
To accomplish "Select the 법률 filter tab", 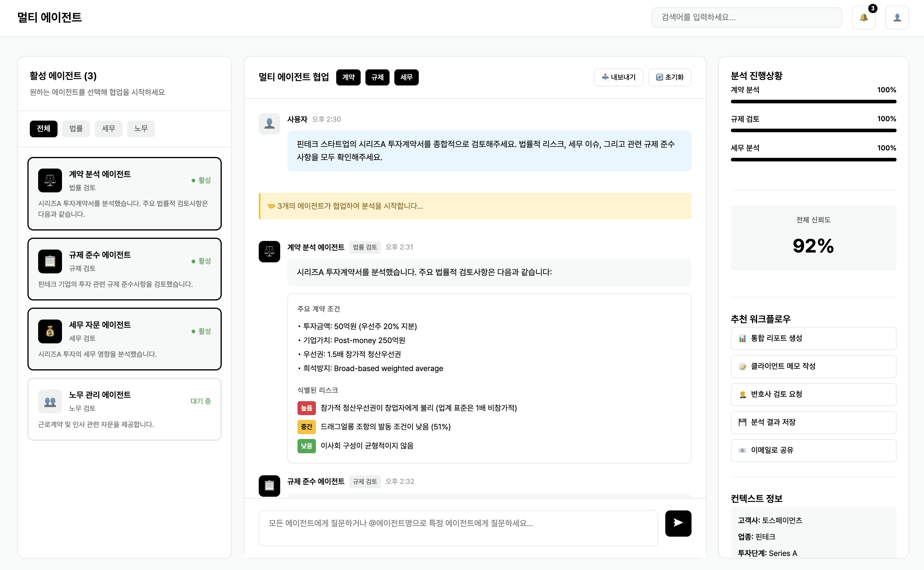I will click(x=76, y=129).
